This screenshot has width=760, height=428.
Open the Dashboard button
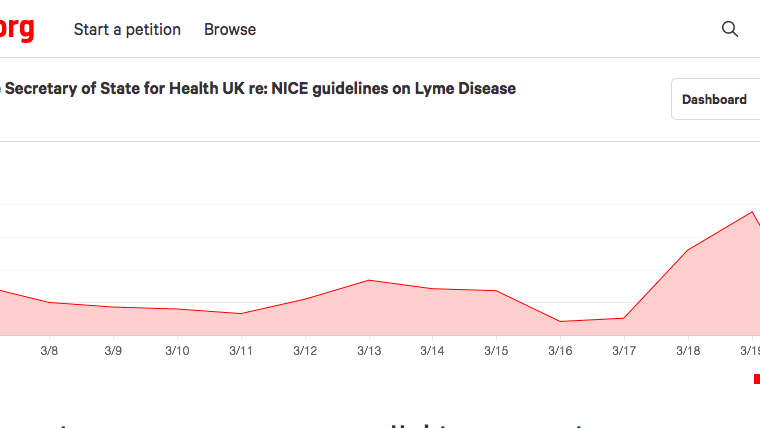714,99
